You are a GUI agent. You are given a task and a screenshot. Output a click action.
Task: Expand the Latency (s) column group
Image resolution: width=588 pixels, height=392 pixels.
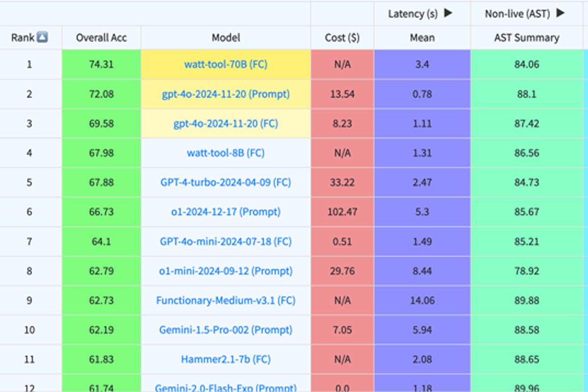pyautogui.click(x=448, y=13)
